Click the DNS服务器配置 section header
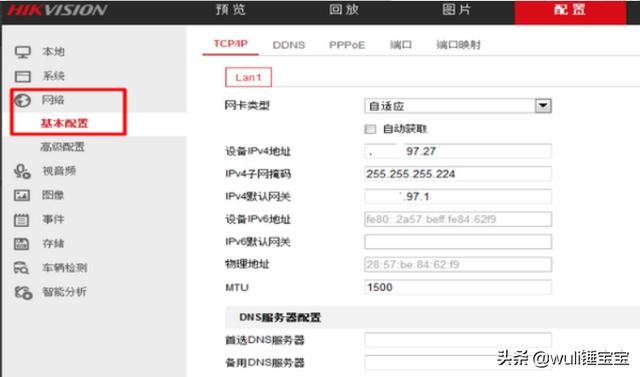The width and height of the screenshot is (640, 377). [x=432, y=317]
